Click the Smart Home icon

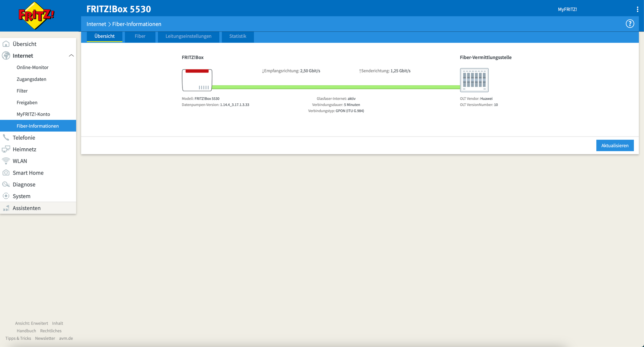pyautogui.click(x=6, y=173)
